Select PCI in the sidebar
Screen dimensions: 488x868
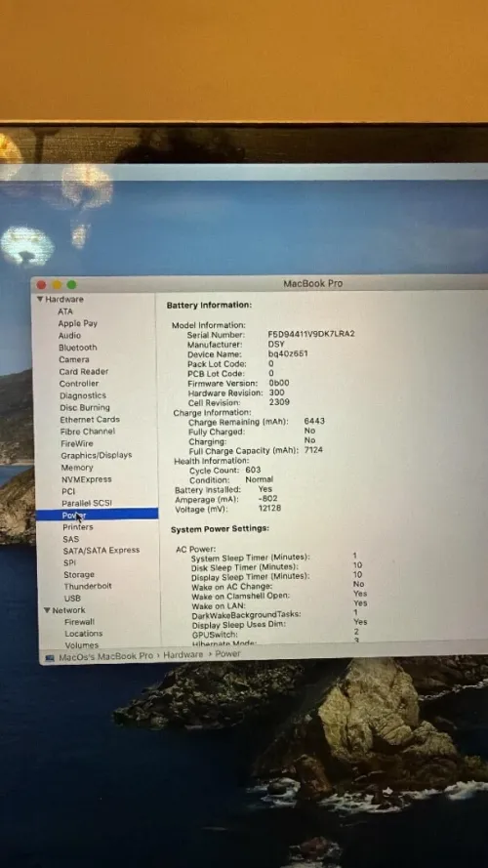click(x=68, y=491)
